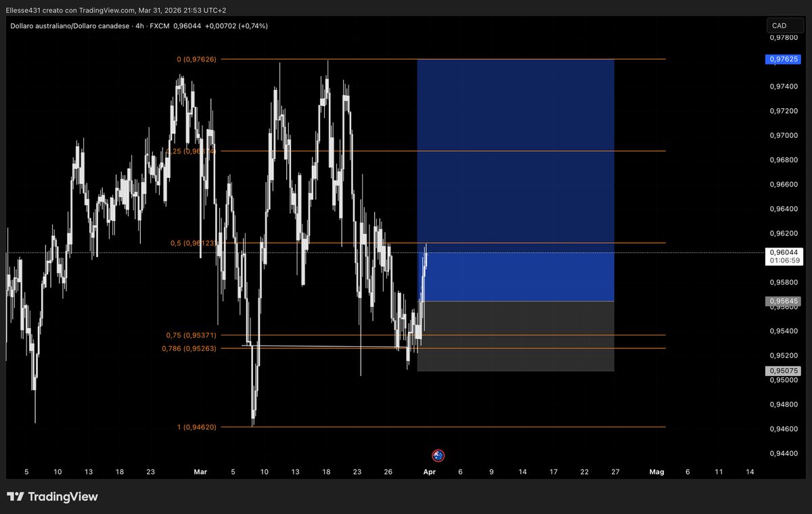Click the Apr label on the time axis
812x514 pixels.
pos(431,471)
